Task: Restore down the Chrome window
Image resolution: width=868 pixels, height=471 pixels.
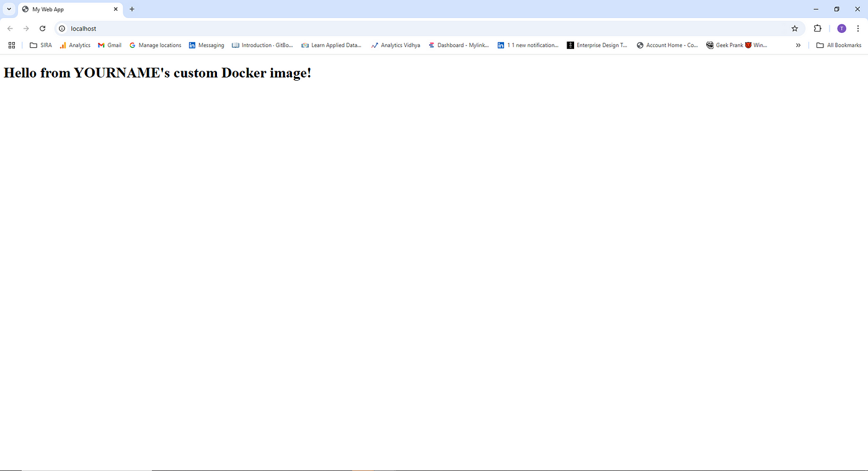Action: point(836,9)
